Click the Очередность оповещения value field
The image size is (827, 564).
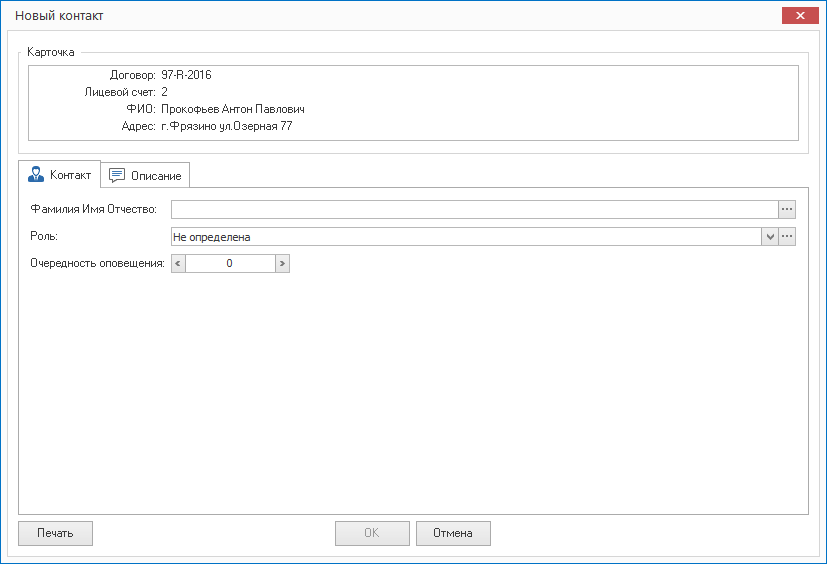tap(230, 263)
